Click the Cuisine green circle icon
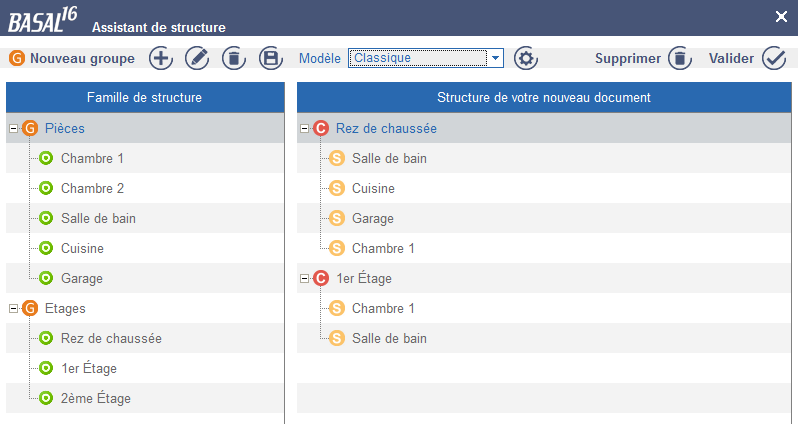The height and width of the screenshot is (424, 798). 45,248
